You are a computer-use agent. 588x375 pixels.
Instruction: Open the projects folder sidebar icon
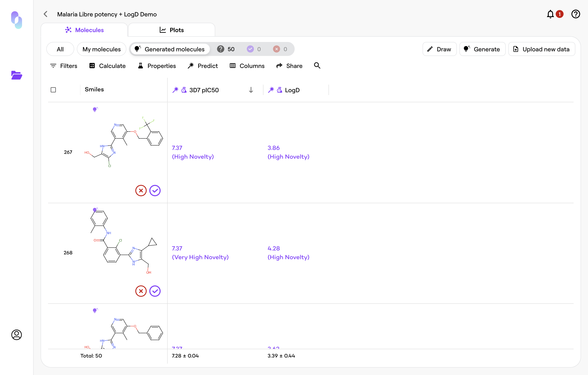[x=17, y=75]
